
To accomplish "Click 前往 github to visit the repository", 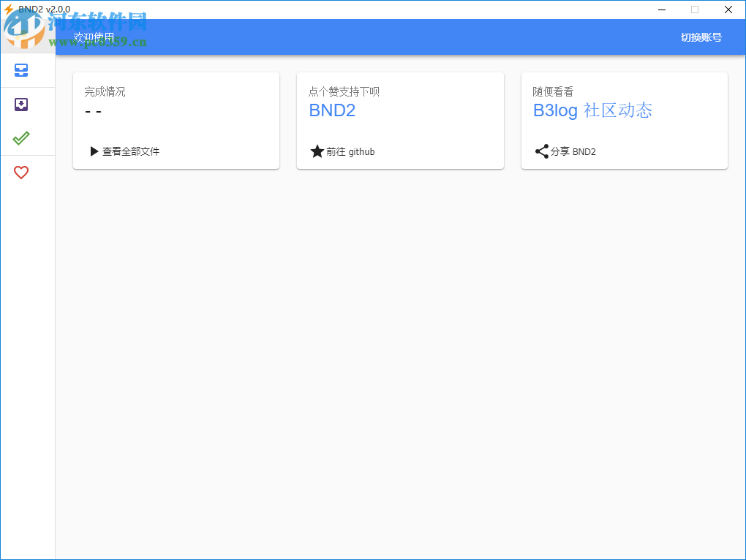I will (x=350, y=151).
